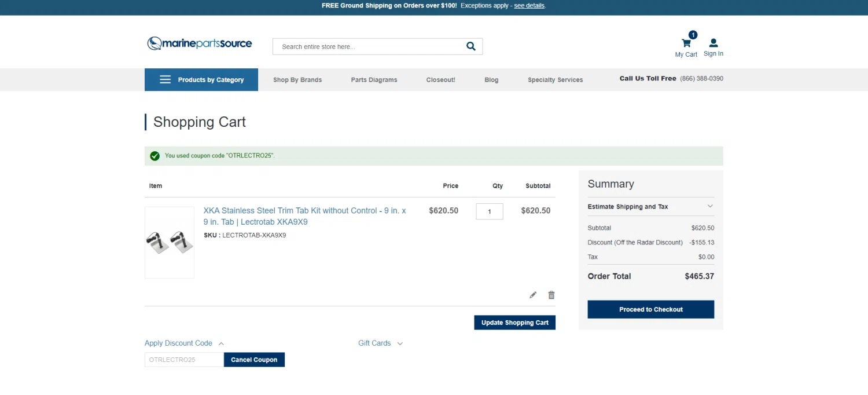
Task: Click the Lectrotab product thumbnail image
Action: tap(170, 243)
